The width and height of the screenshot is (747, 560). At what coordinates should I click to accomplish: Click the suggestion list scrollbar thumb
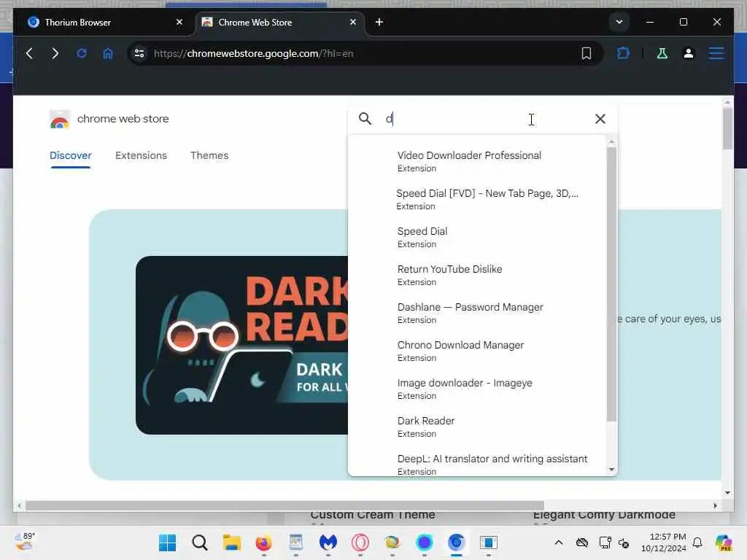coord(612,284)
